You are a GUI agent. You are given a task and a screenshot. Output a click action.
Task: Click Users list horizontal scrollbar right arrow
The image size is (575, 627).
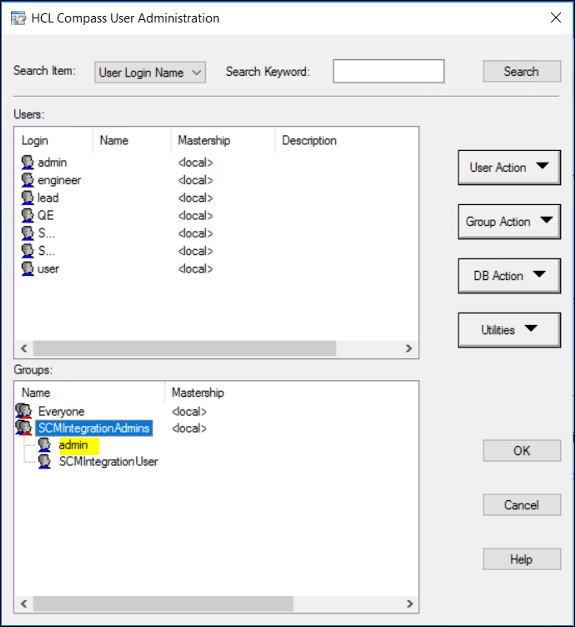point(409,348)
